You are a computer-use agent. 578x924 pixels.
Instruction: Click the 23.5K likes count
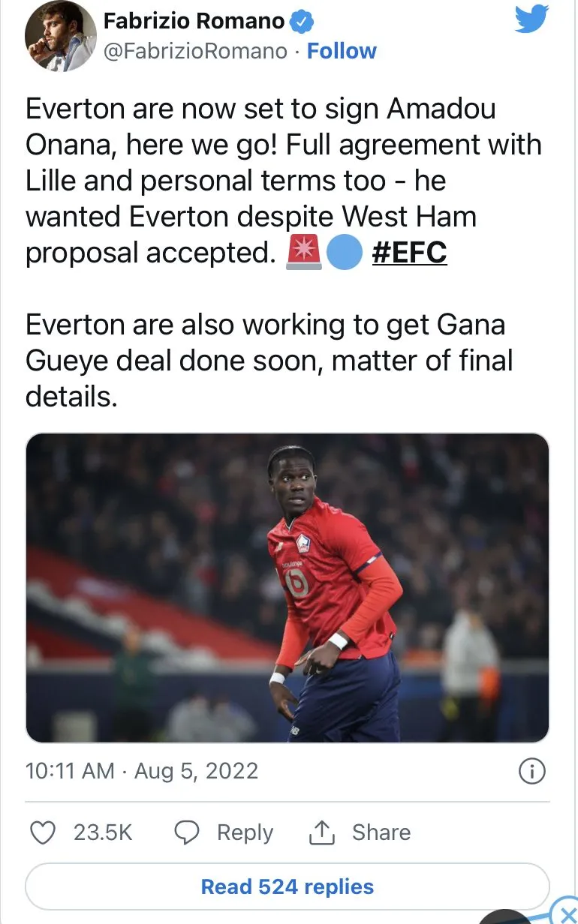(103, 832)
